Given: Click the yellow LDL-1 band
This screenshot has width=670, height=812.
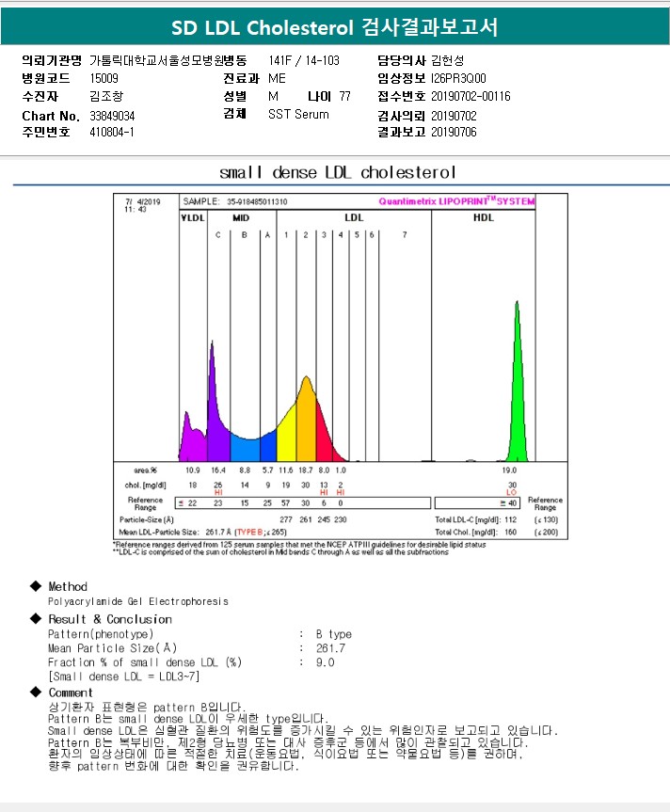Looking at the screenshot, I should 287,435.
